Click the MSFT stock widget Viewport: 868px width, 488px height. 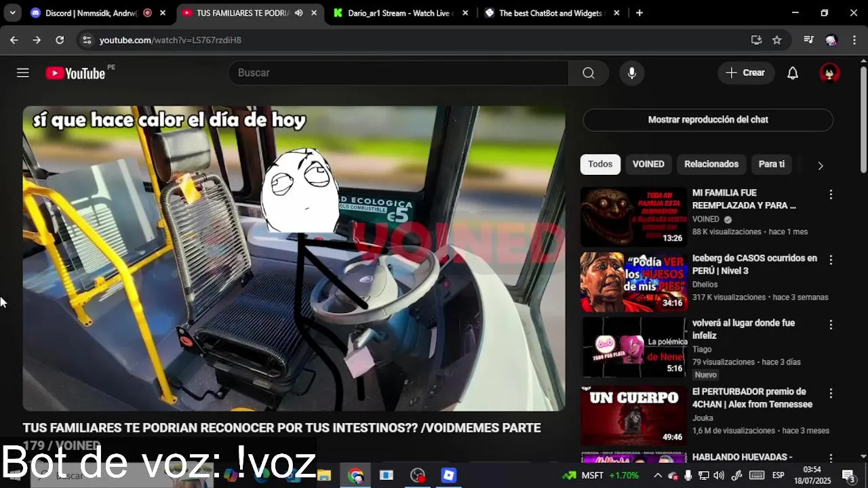[601, 475]
